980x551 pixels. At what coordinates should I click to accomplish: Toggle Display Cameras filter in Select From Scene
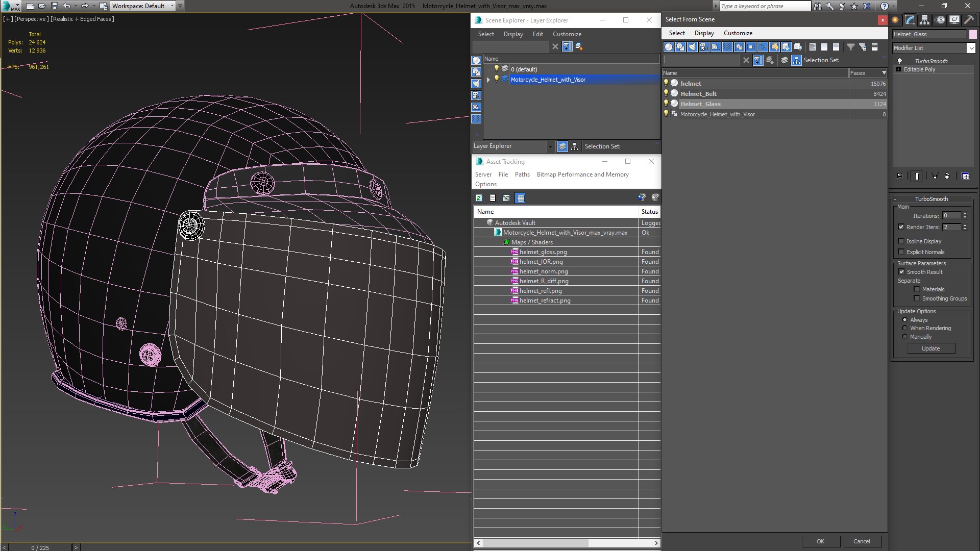click(704, 47)
